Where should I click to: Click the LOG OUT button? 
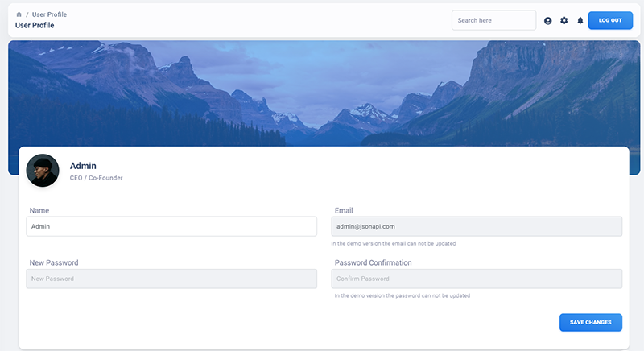[610, 20]
